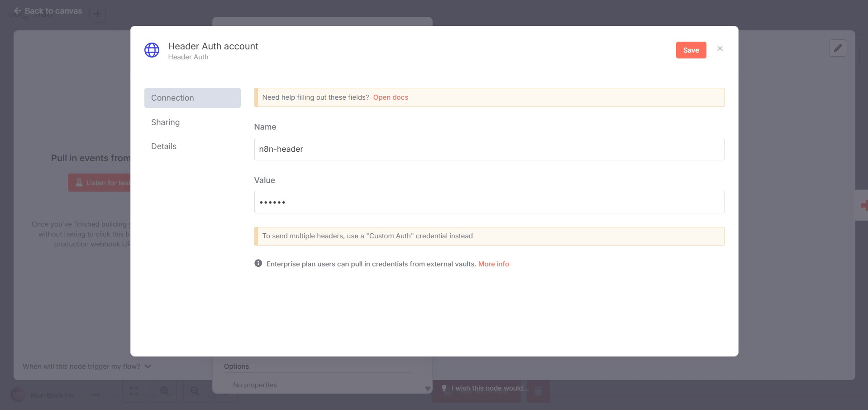Screen dimensions: 868x410
Task: Click the pencil edit icon
Action: pos(838,48)
